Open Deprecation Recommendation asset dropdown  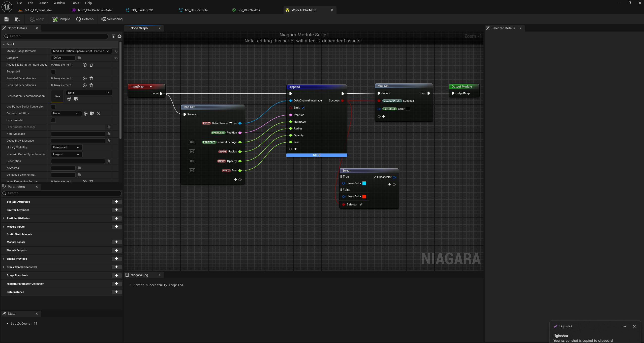click(x=89, y=93)
